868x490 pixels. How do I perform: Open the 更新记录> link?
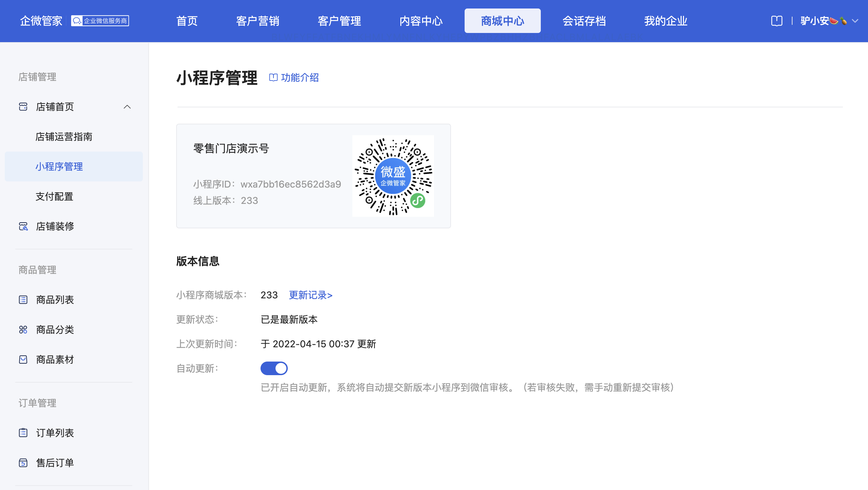[x=311, y=295]
